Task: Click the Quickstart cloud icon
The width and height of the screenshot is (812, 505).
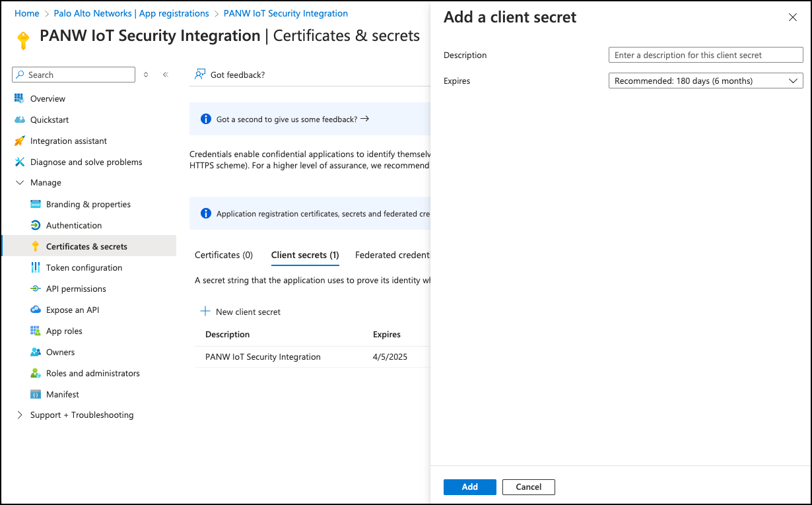Action: pos(19,119)
